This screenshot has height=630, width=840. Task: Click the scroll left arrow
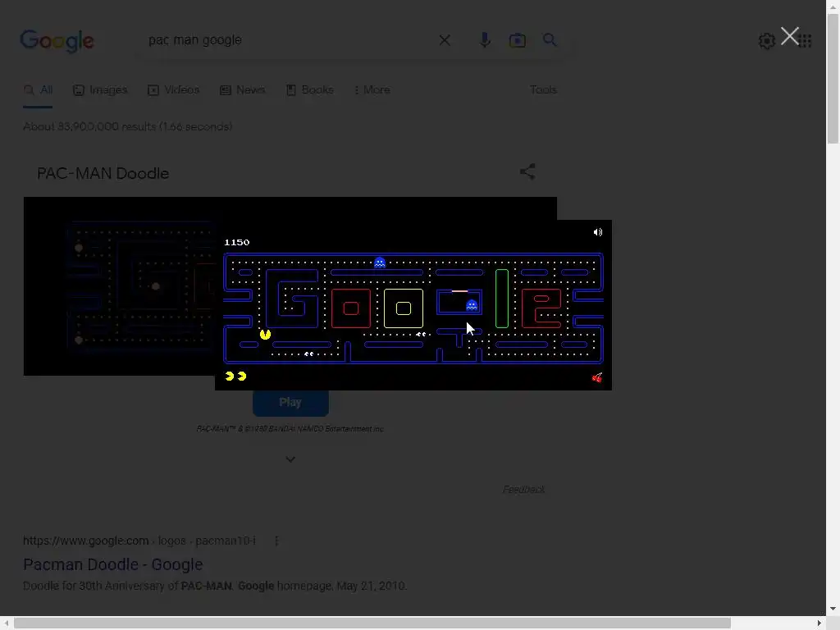7,623
